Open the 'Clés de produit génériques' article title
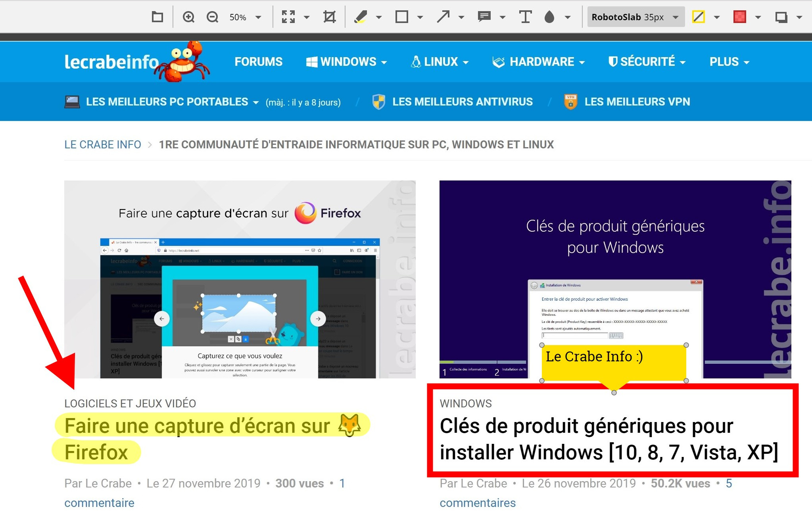812x522 pixels. coord(609,439)
